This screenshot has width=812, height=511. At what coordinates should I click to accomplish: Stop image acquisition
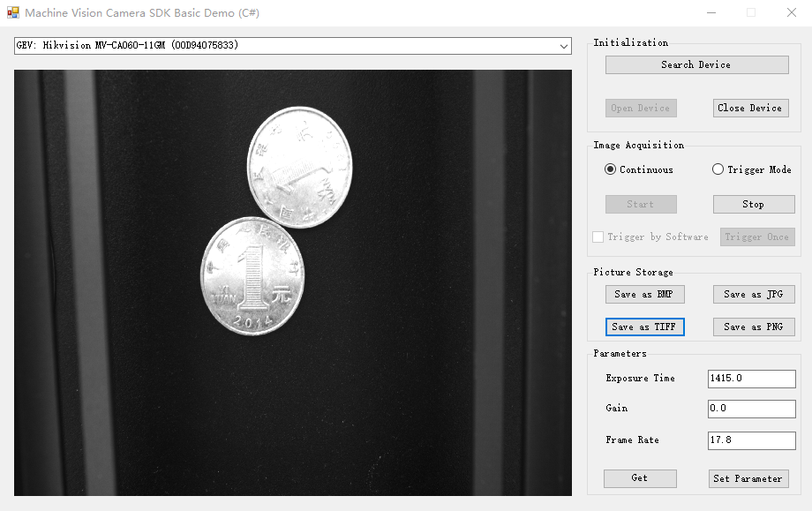click(x=754, y=204)
